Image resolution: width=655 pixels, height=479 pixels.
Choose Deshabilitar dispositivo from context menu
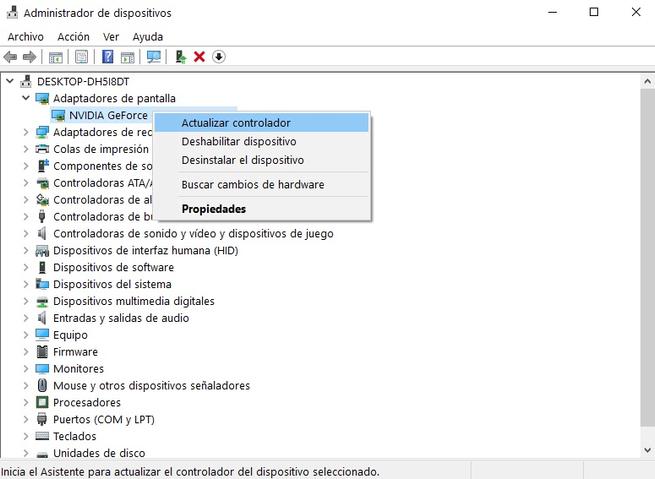pyautogui.click(x=262, y=142)
